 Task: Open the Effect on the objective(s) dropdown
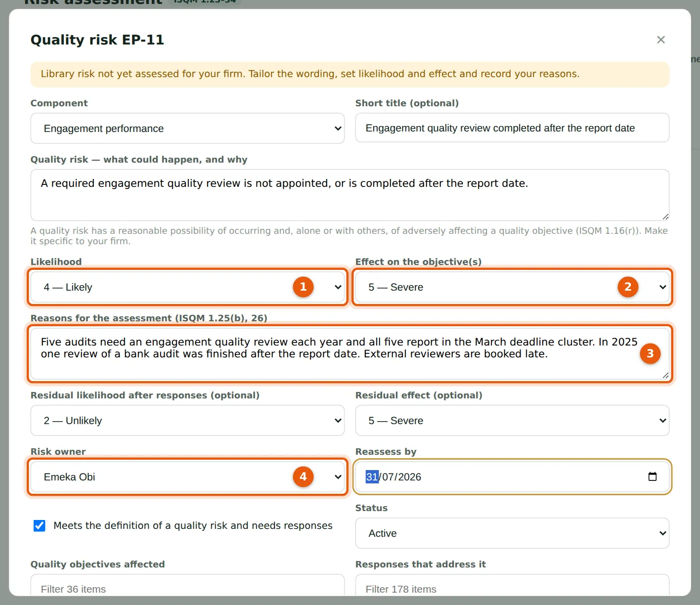pyautogui.click(x=512, y=287)
